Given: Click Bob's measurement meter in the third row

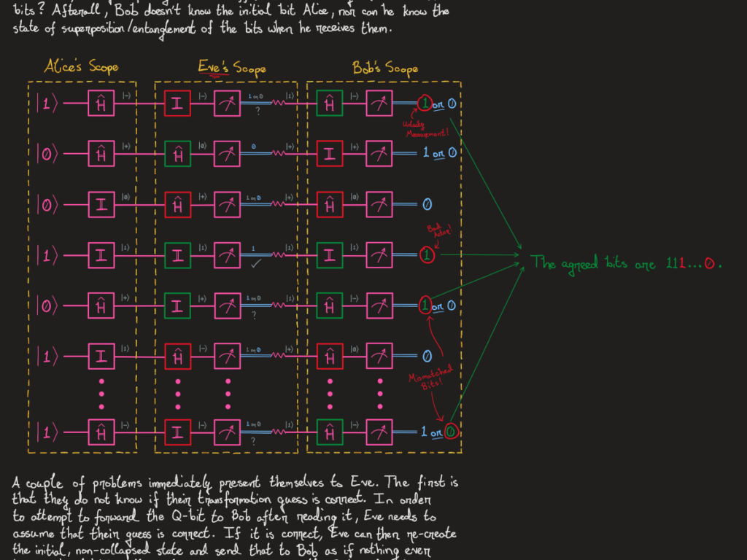Looking at the screenshot, I should tap(379, 205).
